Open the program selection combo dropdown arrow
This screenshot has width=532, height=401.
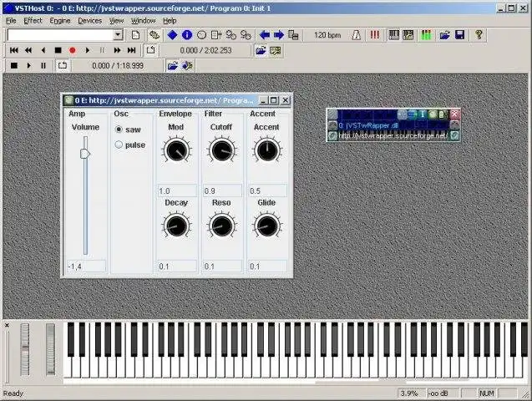tap(118, 35)
